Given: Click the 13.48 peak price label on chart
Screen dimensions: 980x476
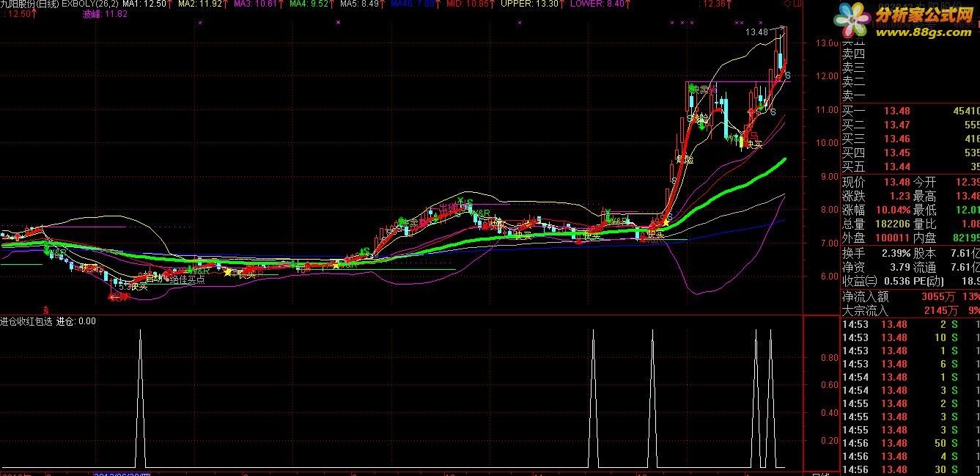Looking at the screenshot, I should click(x=756, y=32).
